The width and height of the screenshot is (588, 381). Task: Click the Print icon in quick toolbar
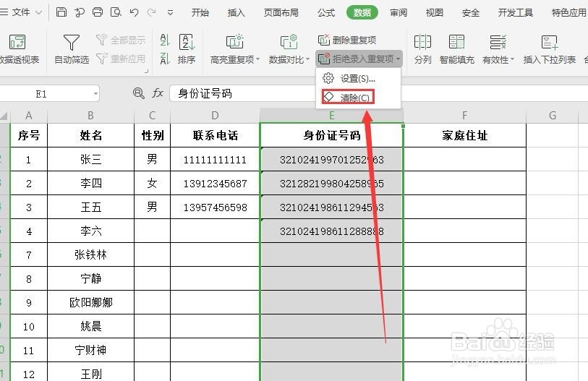pos(98,12)
